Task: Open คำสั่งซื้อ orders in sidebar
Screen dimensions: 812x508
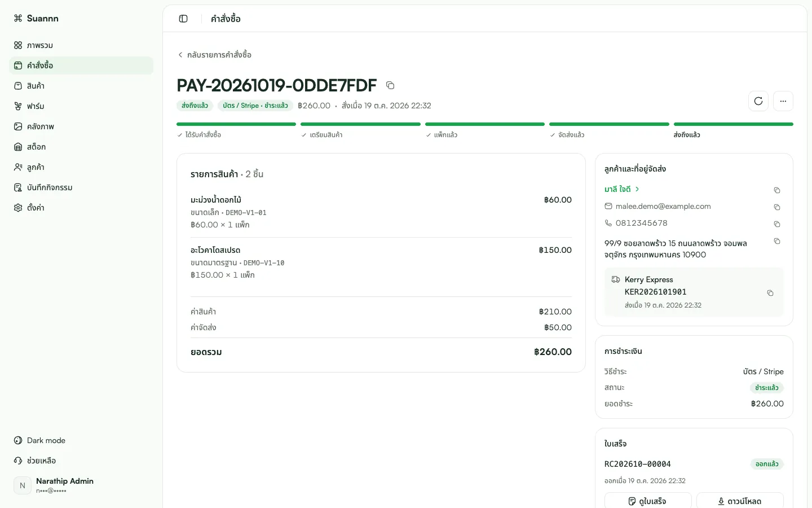Action: click(81, 65)
